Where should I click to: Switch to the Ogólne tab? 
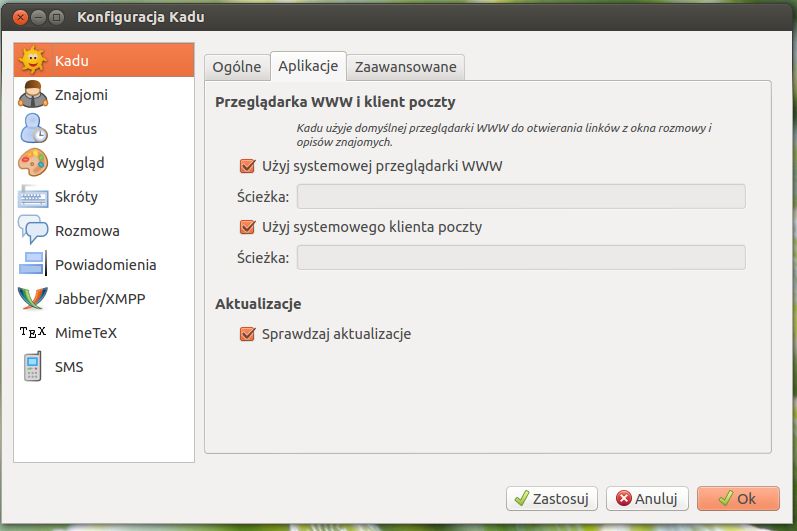237,67
